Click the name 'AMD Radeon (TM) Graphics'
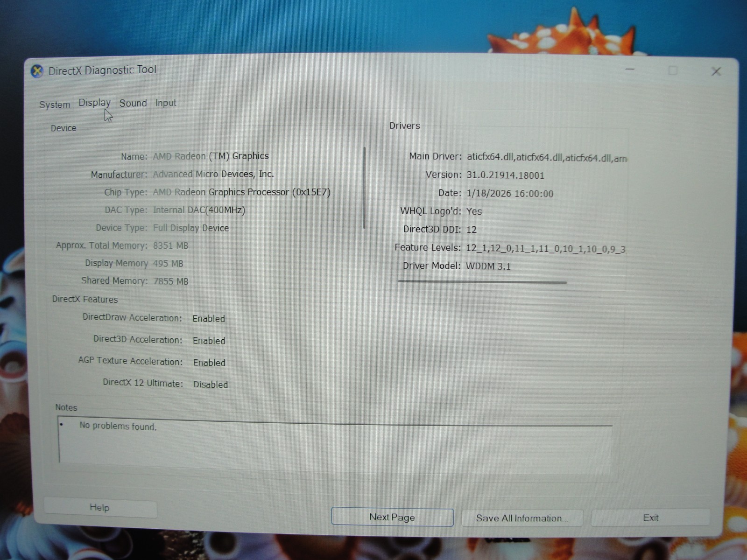 pyautogui.click(x=211, y=156)
